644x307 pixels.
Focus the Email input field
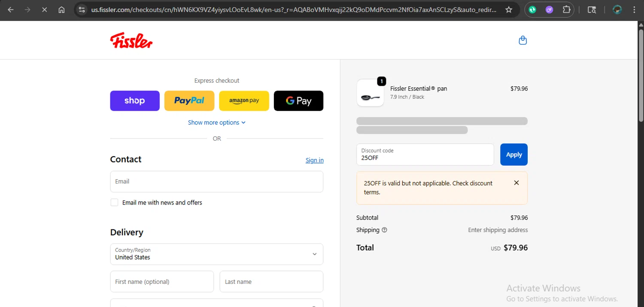coord(217,181)
